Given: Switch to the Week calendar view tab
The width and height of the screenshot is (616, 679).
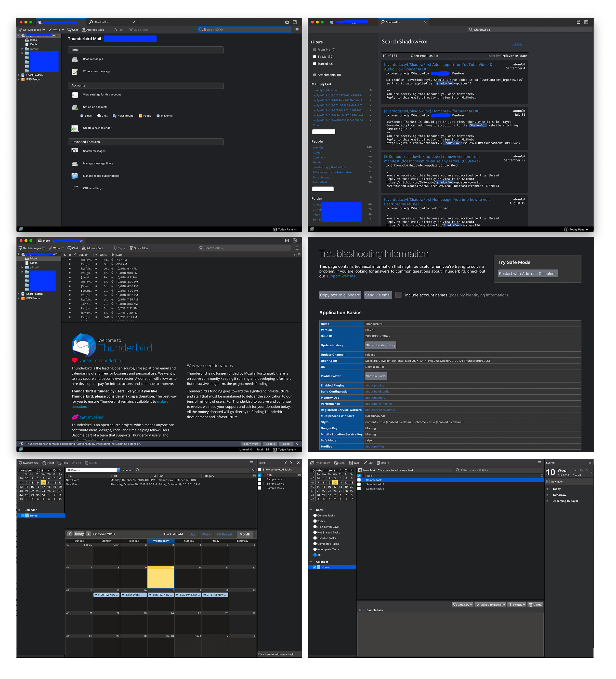Looking at the screenshot, I should [x=206, y=534].
